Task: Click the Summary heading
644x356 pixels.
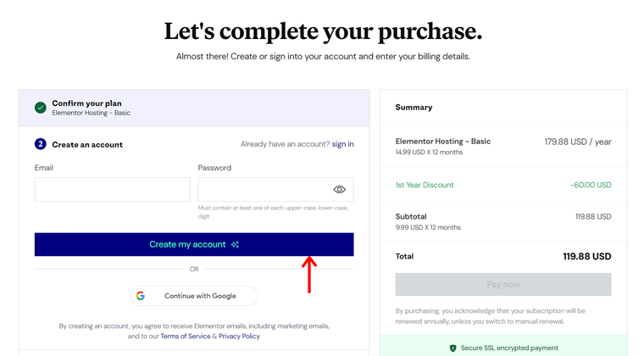Action: [x=414, y=107]
